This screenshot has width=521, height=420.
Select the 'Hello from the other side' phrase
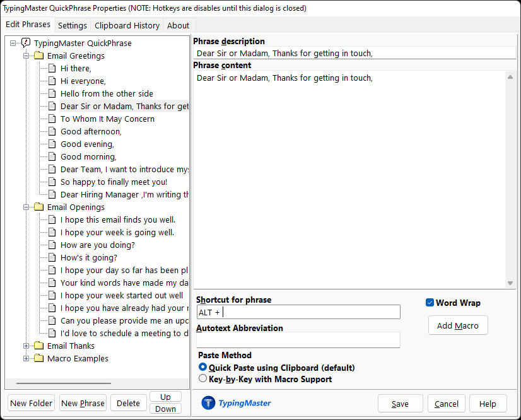[107, 93]
